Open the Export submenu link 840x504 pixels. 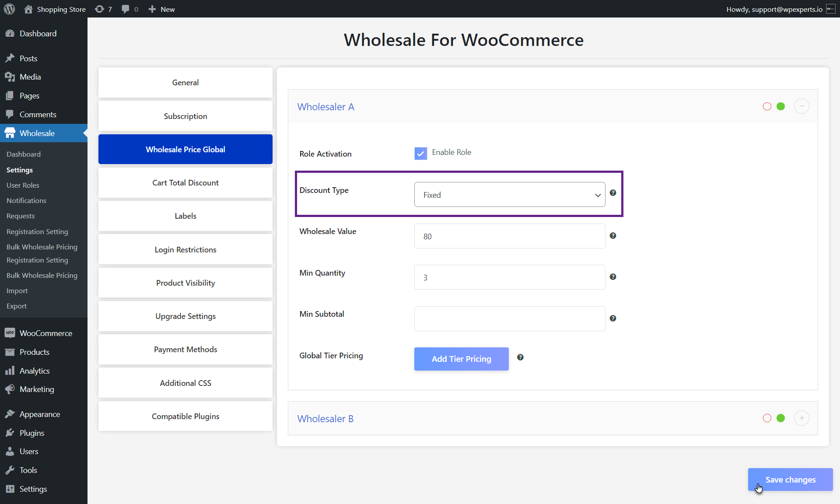[x=17, y=306]
